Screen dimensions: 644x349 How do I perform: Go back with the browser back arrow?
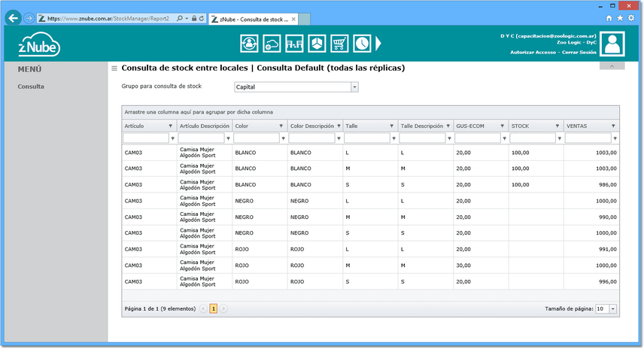(13, 18)
